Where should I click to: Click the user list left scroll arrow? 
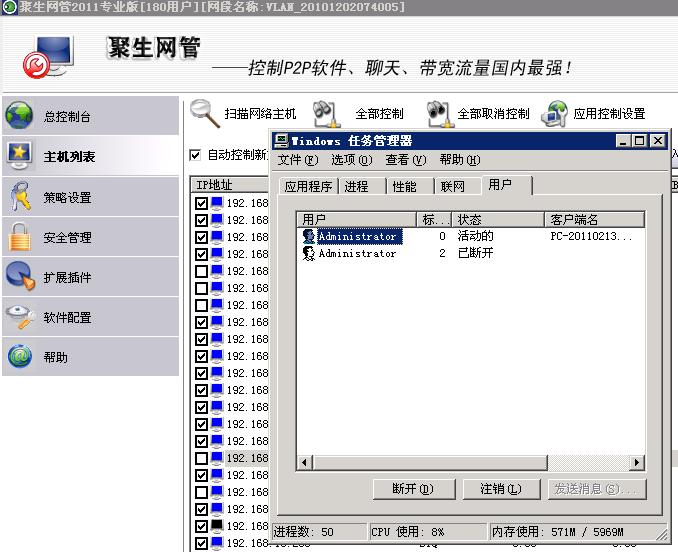coord(305,463)
